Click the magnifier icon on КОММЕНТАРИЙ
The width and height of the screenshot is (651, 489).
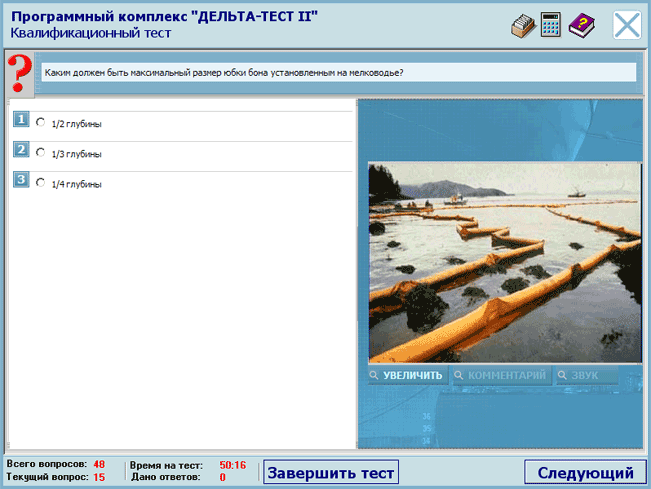[459, 375]
